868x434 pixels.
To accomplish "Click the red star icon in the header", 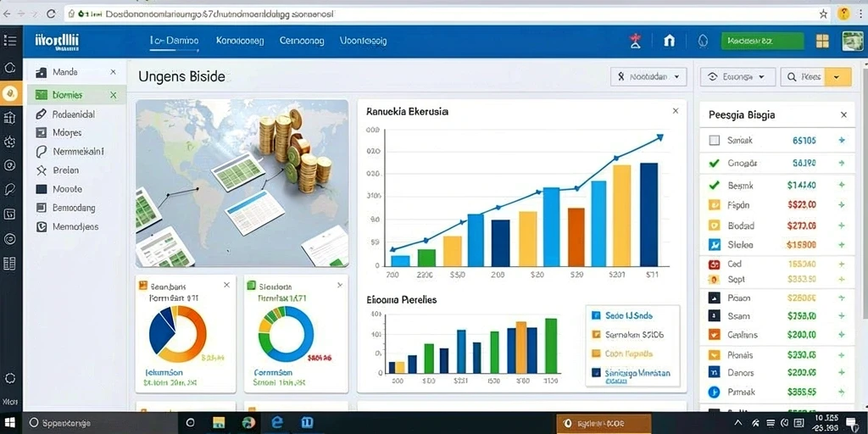I will (x=636, y=41).
